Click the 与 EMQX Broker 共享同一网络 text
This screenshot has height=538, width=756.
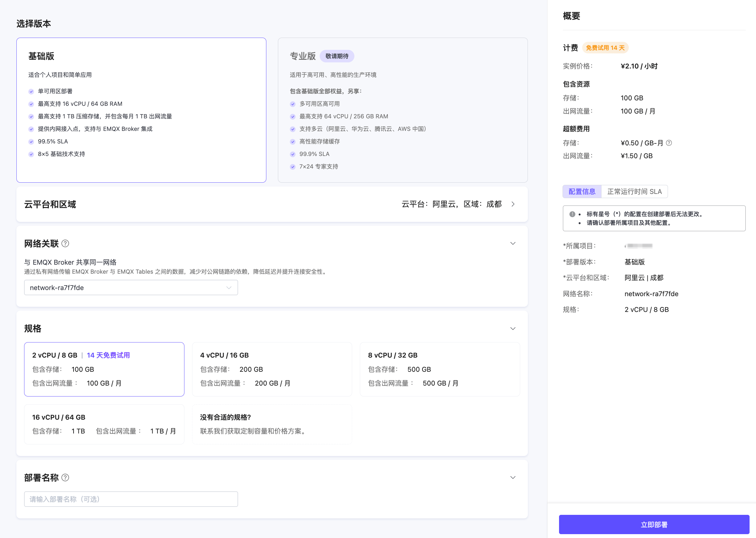(x=70, y=262)
